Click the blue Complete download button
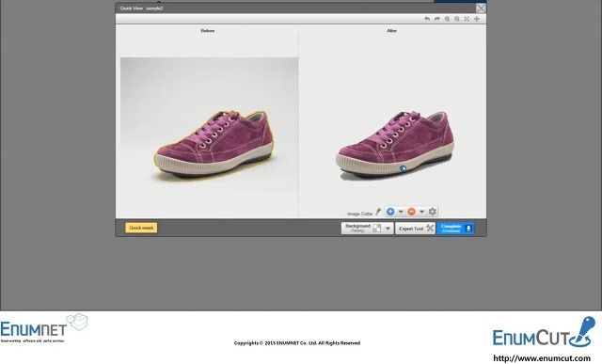602x364 pixels. (455, 228)
